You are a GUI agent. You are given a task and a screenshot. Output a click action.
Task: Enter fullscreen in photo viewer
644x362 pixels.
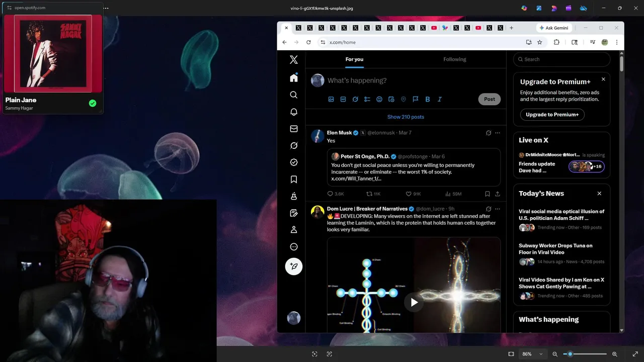(635, 354)
